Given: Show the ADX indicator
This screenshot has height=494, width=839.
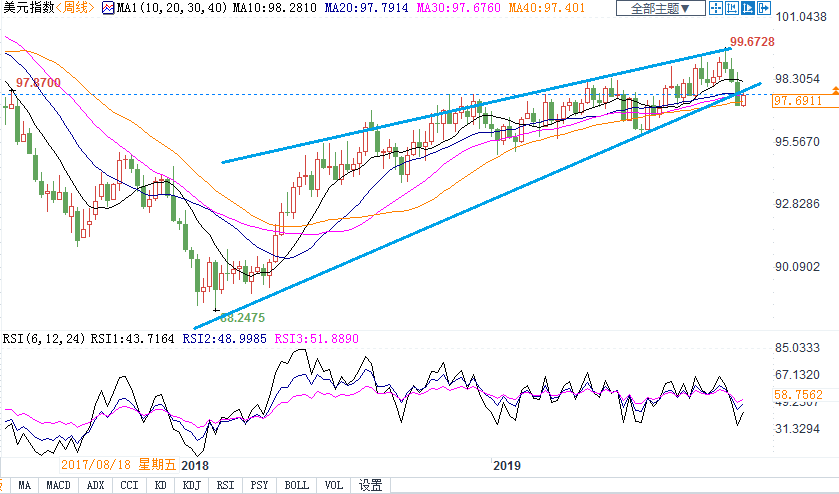Looking at the screenshot, I should (95, 485).
